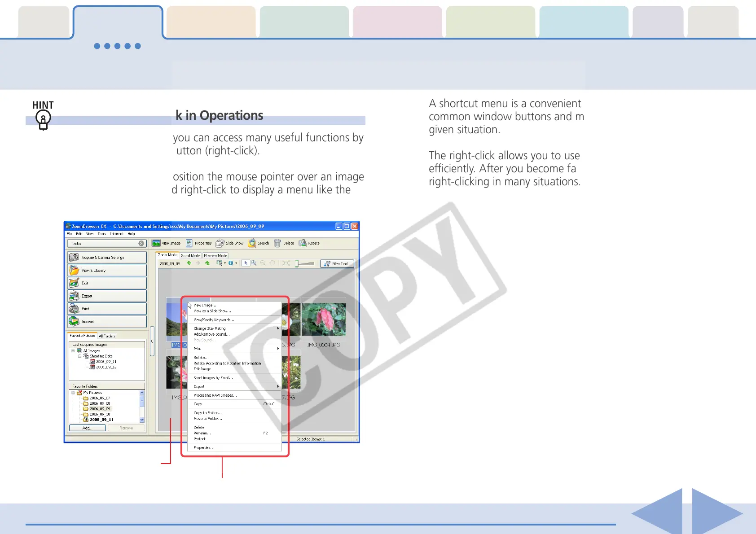The height and width of the screenshot is (534, 756).
Task: Open the Edit menu in the menu bar
Action: (x=79, y=234)
